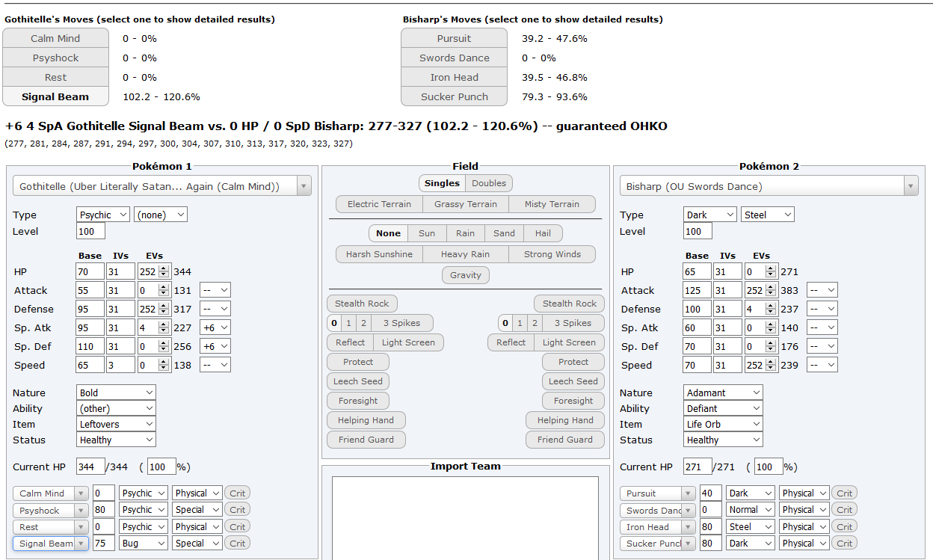933x560 pixels.
Task: Open Pokémon 2 Adamant nature dropdown
Action: click(723, 393)
